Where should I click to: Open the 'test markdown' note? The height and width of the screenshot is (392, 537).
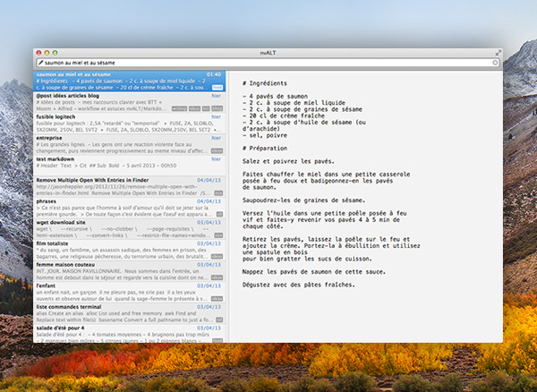coord(130,166)
